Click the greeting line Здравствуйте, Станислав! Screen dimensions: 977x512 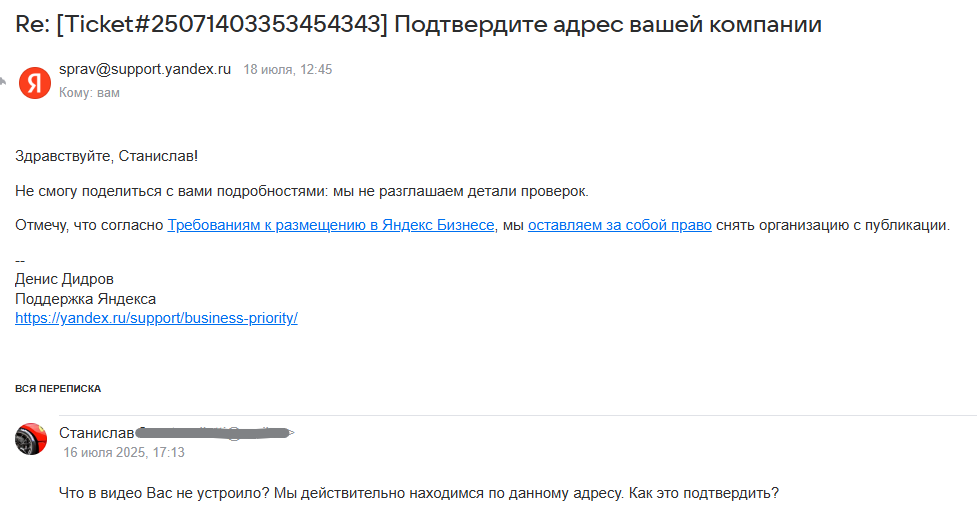106,156
